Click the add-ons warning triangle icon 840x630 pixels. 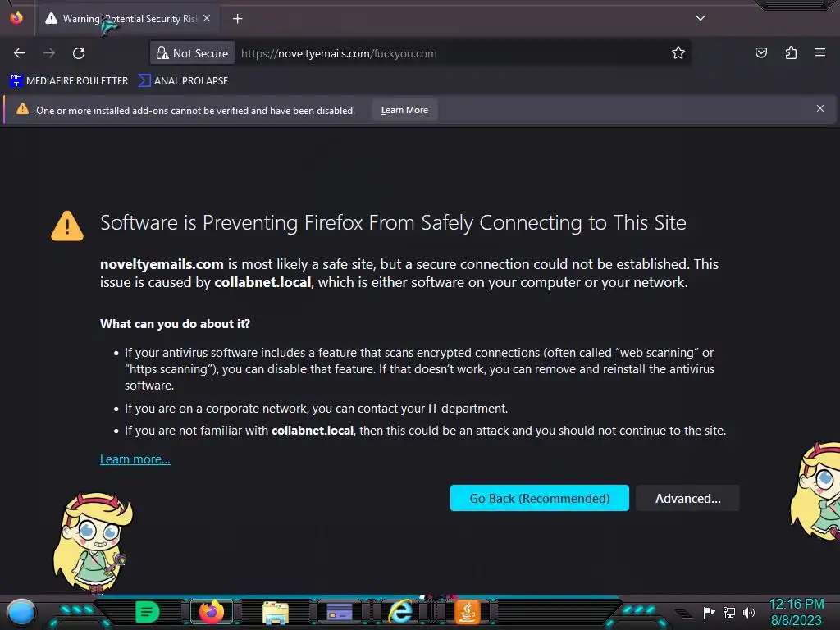click(22, 109)
